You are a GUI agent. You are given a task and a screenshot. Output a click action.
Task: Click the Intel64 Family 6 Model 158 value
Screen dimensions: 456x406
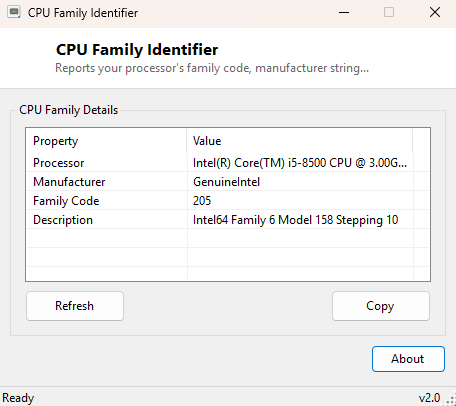pos(295,220)
